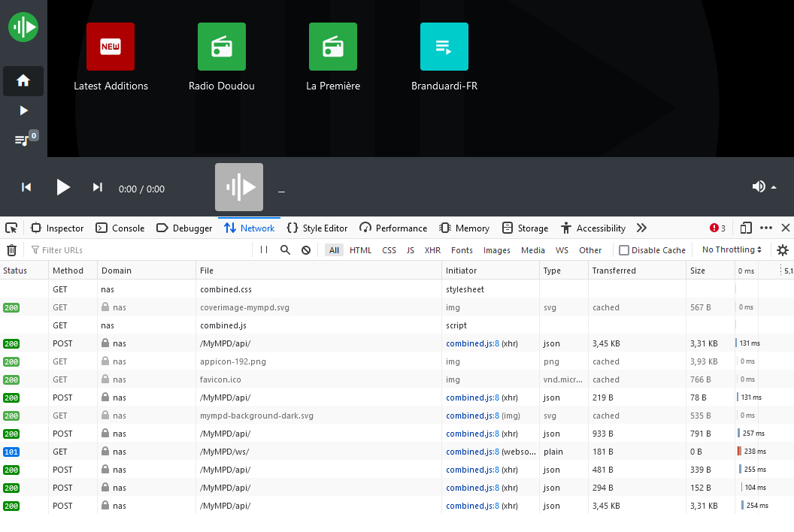Toggle responsive design mode icon
This screenshot has height=532, width=794.
tap(745, 228)
